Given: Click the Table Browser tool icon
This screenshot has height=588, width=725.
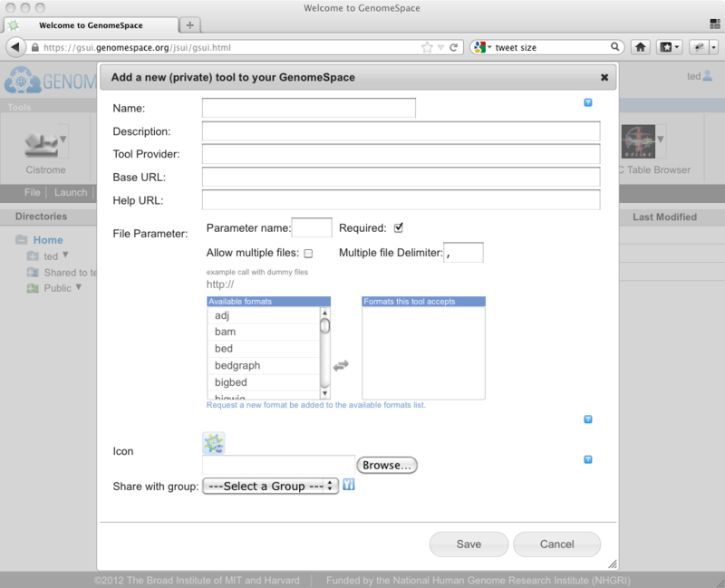Looking at the screenshot, I should (x=638, y=141).
